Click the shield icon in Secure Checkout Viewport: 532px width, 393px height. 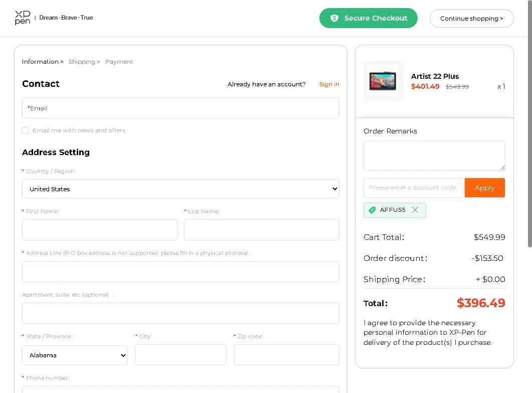[334, 18]
